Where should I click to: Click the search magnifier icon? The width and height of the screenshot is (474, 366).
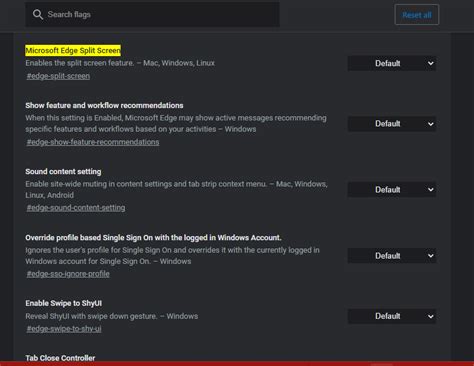(38, 14)
